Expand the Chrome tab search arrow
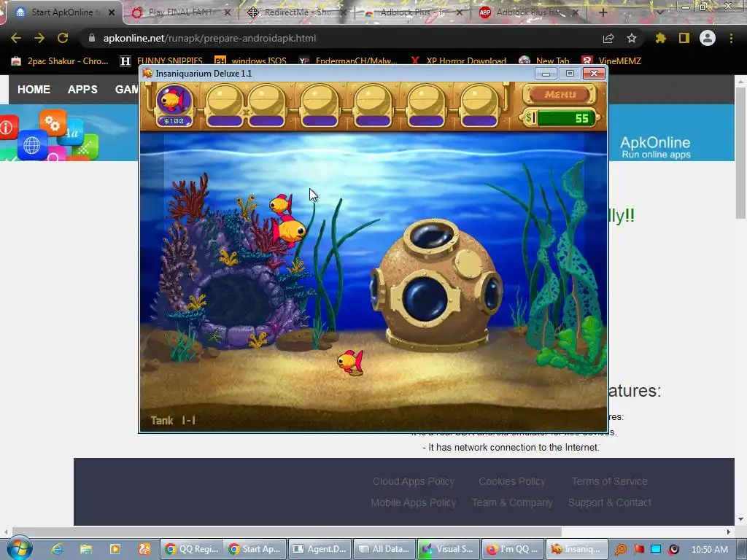 (660, 12)
